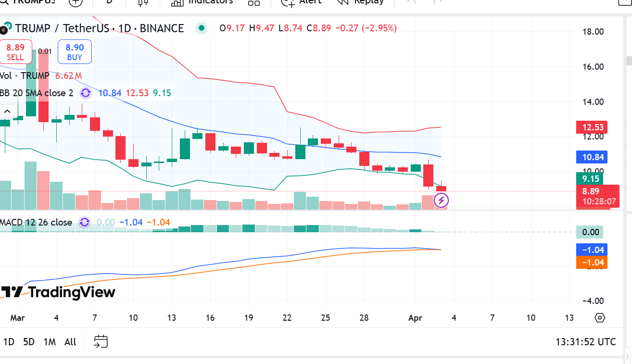Open chart settings gear on the axis corner
632x364 pixels.
(x=599, y=318)
